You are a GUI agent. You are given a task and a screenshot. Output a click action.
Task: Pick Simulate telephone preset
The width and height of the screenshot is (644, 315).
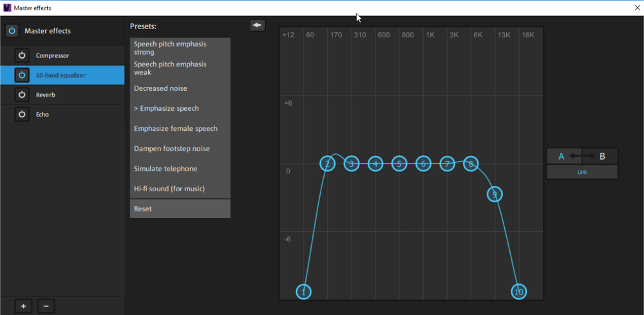pyautogui.click(x=180, y=169)
